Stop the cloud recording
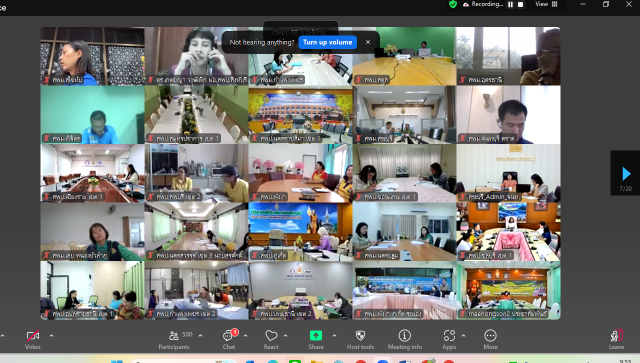The width and height of the screenshot is (640, 363). pyautogui.click(x=520, y=4)
